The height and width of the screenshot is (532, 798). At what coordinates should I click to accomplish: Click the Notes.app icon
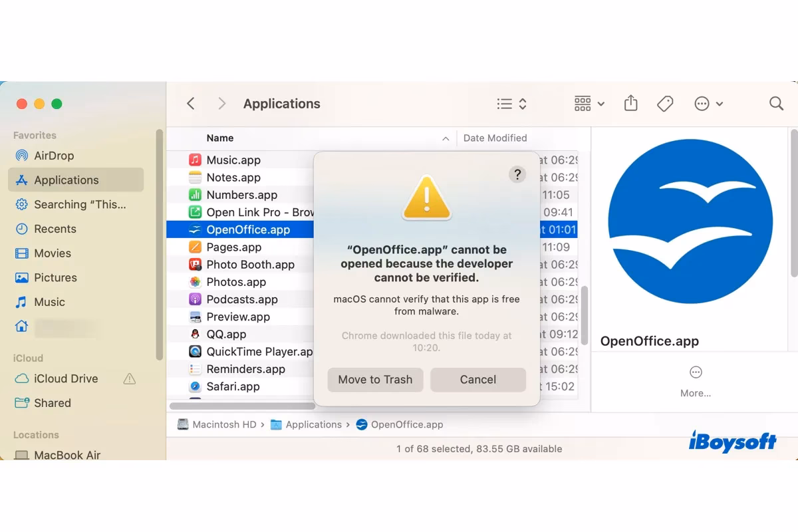195,178
